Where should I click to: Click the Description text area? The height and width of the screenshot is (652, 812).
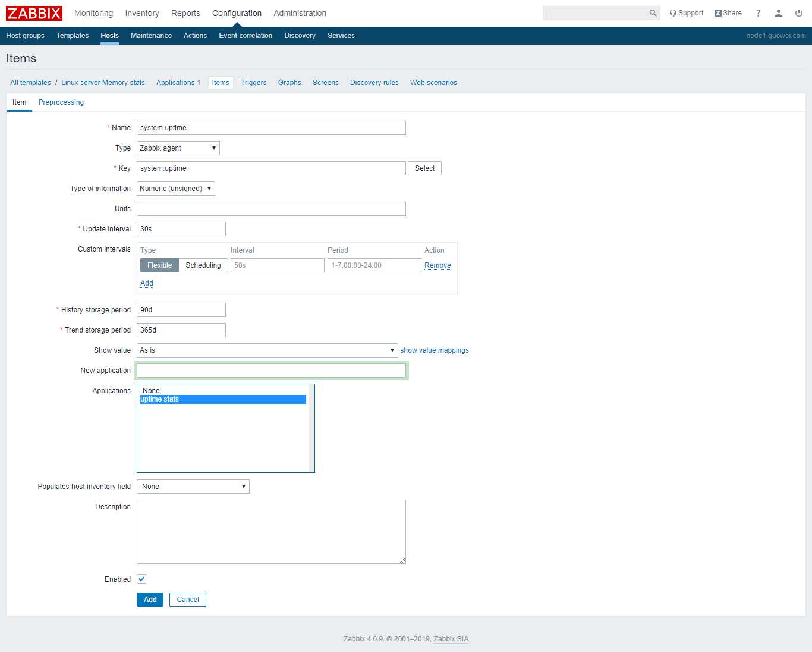271,532
